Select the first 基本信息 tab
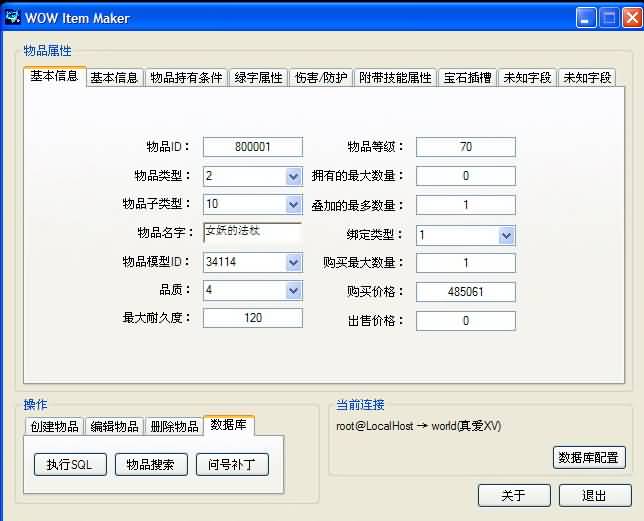The height and width of the screenshot is (521, 644). [54, 76]
